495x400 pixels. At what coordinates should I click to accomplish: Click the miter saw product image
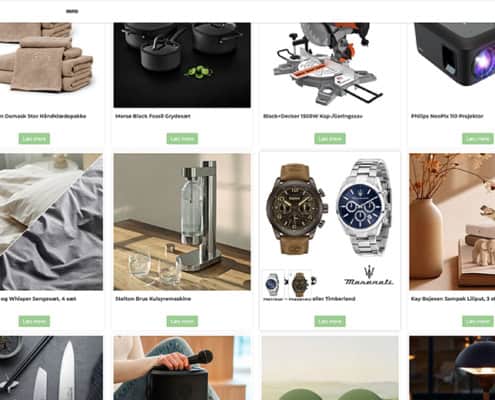330,65
